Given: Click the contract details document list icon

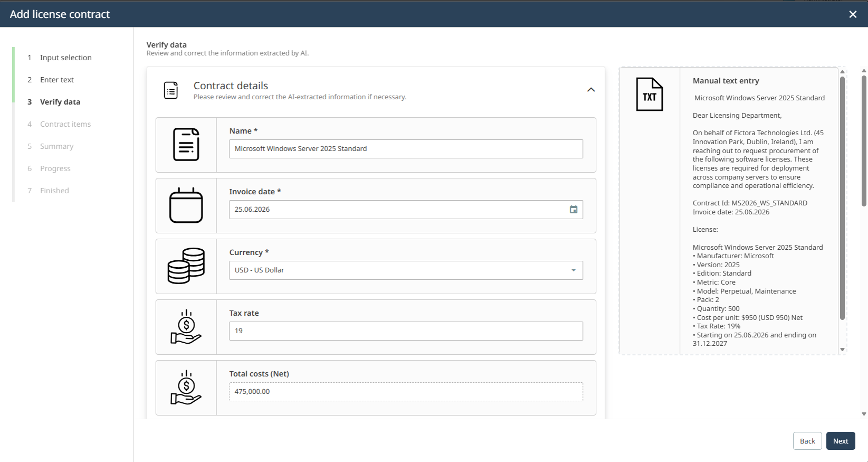Looking at the screenshot, I should pyautogui.click(x=171, y=90).
